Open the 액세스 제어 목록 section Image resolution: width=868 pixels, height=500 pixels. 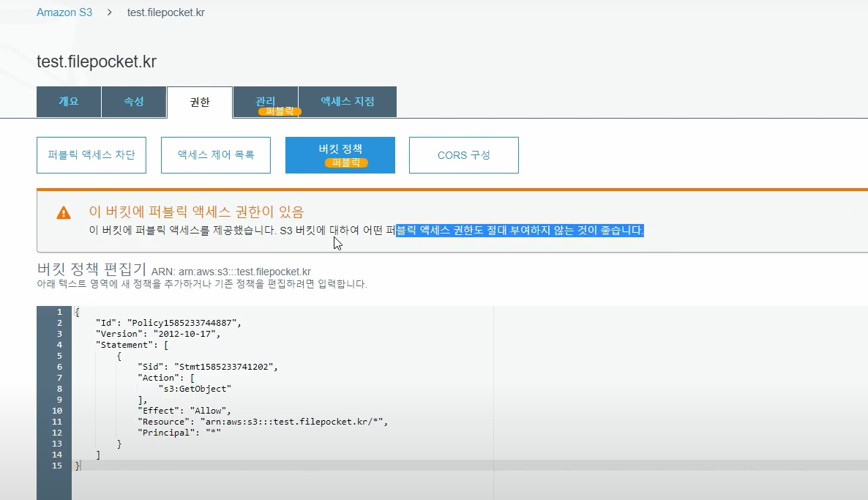click(216, 155)
